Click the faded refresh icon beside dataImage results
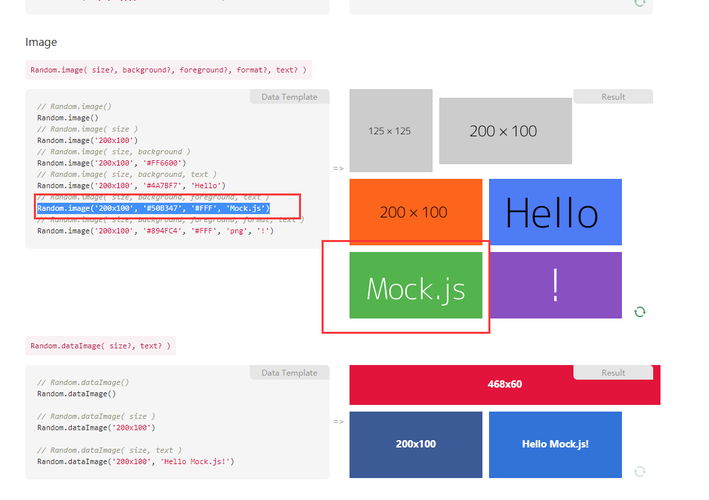The image size is (709, 500). pos(640,470)
